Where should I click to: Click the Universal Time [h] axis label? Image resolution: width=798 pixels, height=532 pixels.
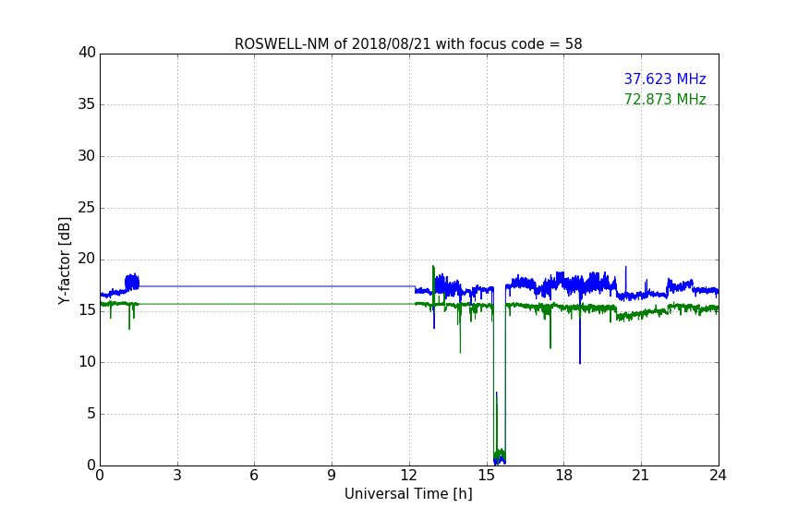(x=408, y=494)
